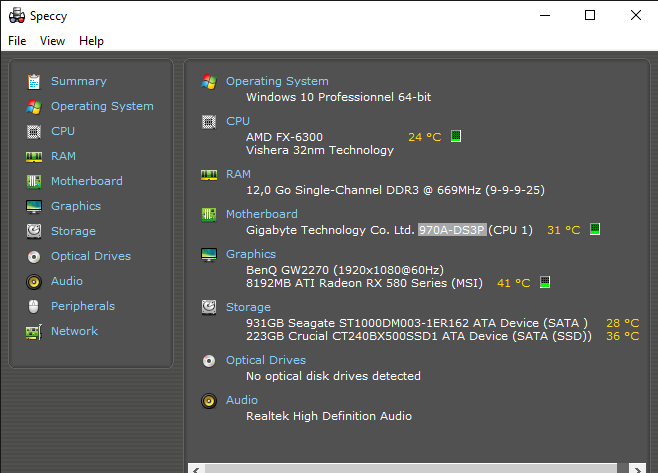Viewport: 658px width, 473px height.
Task: Click the Peripherals mouse icon in the sidebar
Action: coord(34,306)
